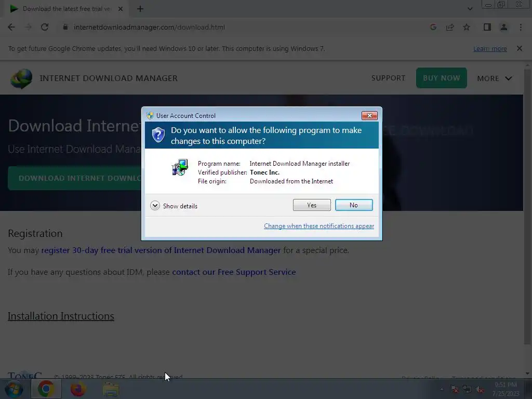The width and height of the screenshot is (532, 399).
Task: Open tab search dropdown arrow
Action: click(470, 9)
